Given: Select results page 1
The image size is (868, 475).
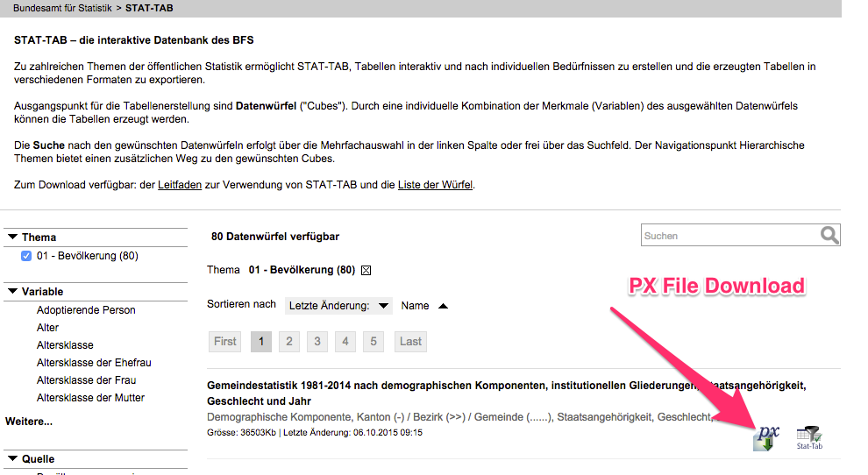Looking at the screenshot, I should pos(261,342).
